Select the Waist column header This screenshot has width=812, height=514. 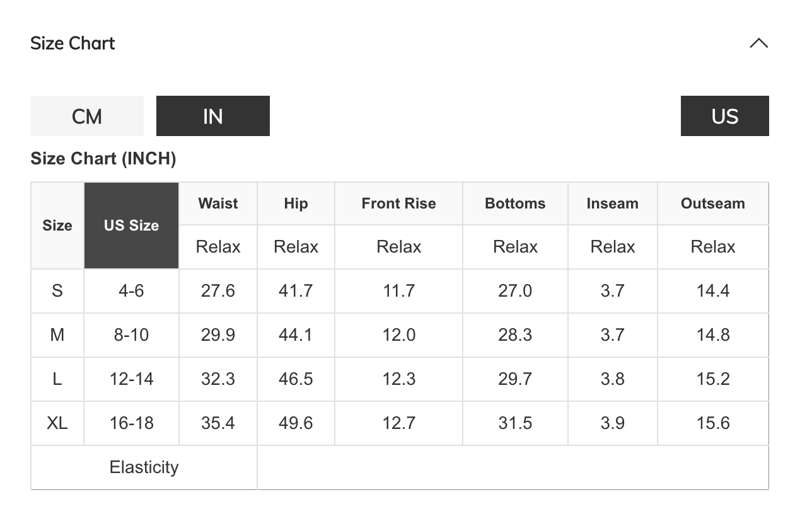(218, 203)
